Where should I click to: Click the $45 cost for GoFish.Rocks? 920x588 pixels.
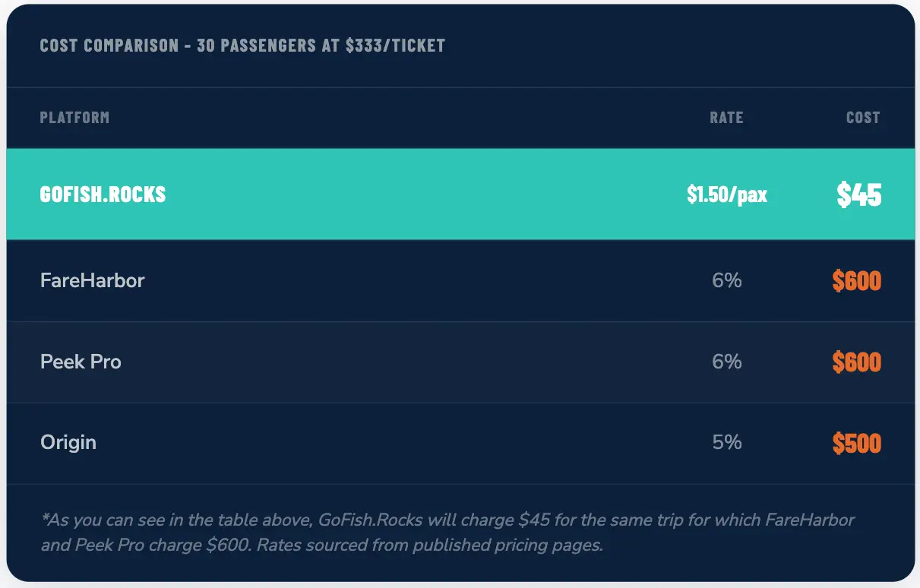858,194
